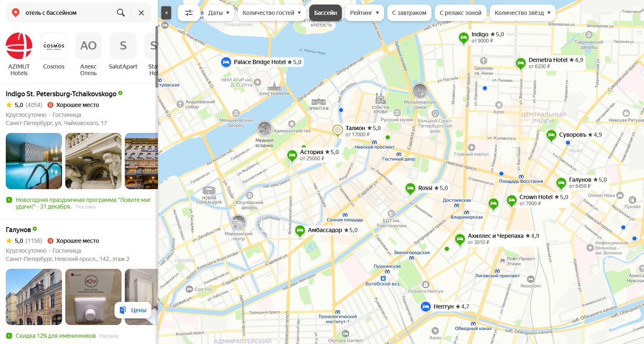Click Медный всадник landmark icon

pyautogui.click(x=265, y=129)
